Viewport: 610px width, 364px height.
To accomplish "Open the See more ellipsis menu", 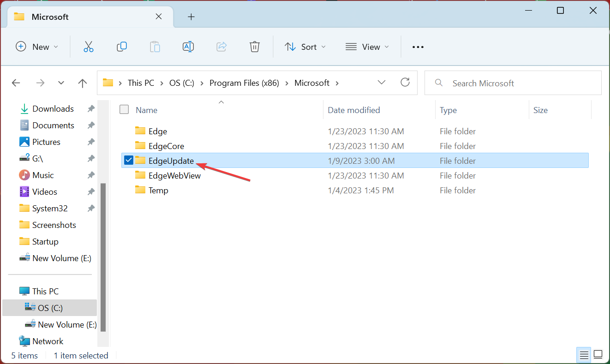I will [x=418, y=47].
